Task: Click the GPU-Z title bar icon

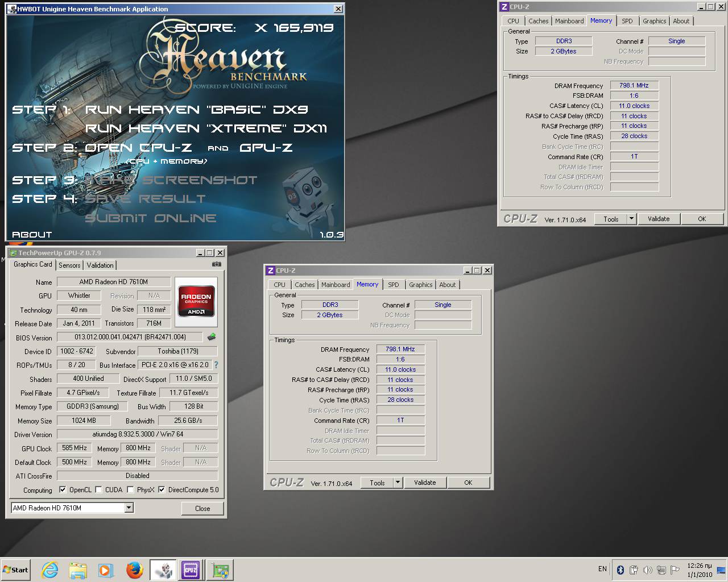Action: 13,253
